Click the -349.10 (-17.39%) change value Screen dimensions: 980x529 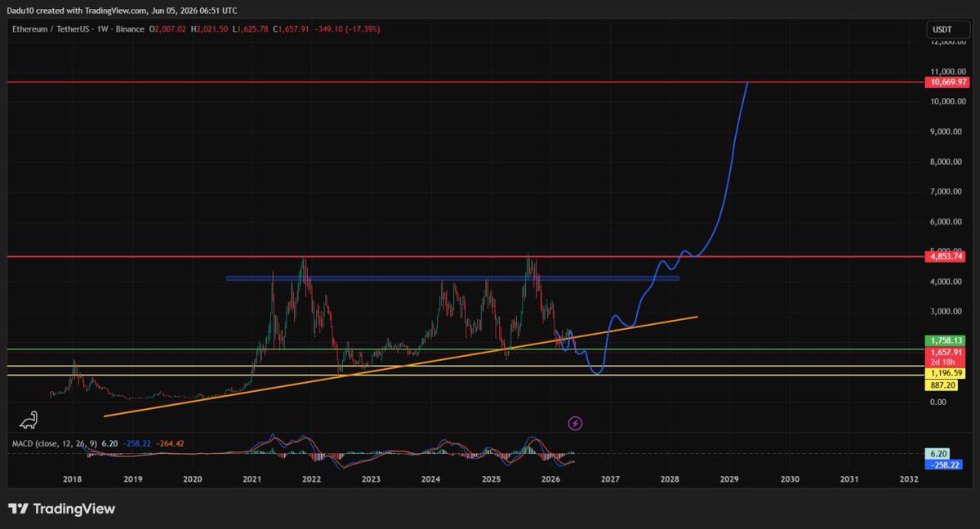point(348,29)
